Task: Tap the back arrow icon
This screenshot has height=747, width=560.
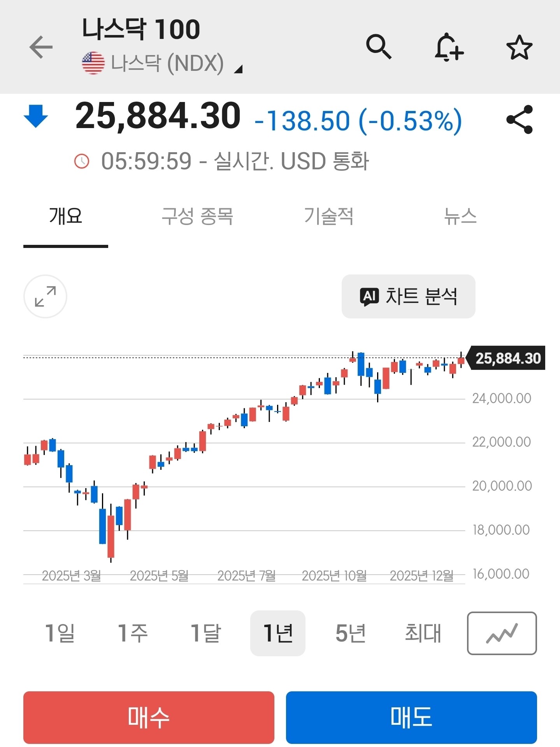Action: point(41,47)
